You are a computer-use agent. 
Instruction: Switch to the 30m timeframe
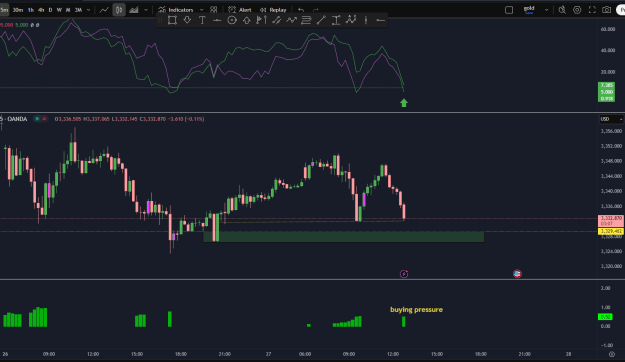point(18,10)
